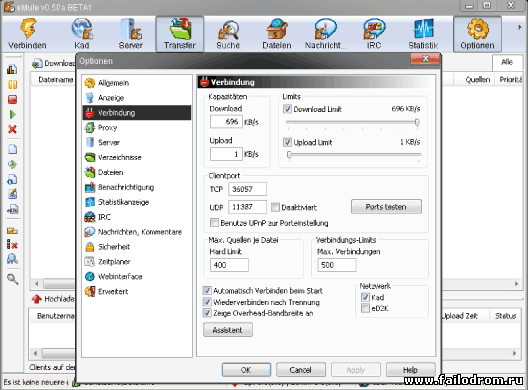Select Anzeige in options list
The width and height of the screenshot is (528, 390).
click(x=137, y=98)
